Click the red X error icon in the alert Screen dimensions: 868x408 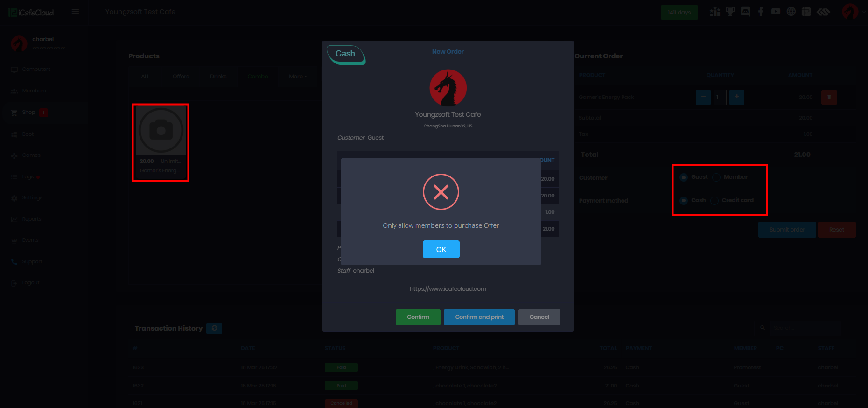pyautogui.click(x=441, y=192)
